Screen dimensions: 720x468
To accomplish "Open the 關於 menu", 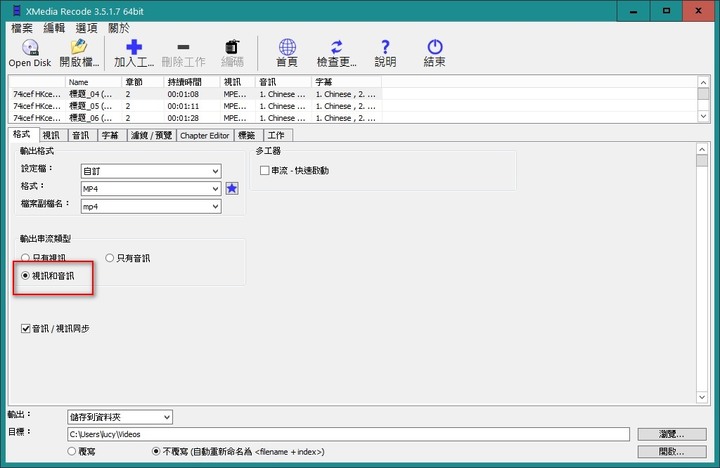I will coord(119,28).
